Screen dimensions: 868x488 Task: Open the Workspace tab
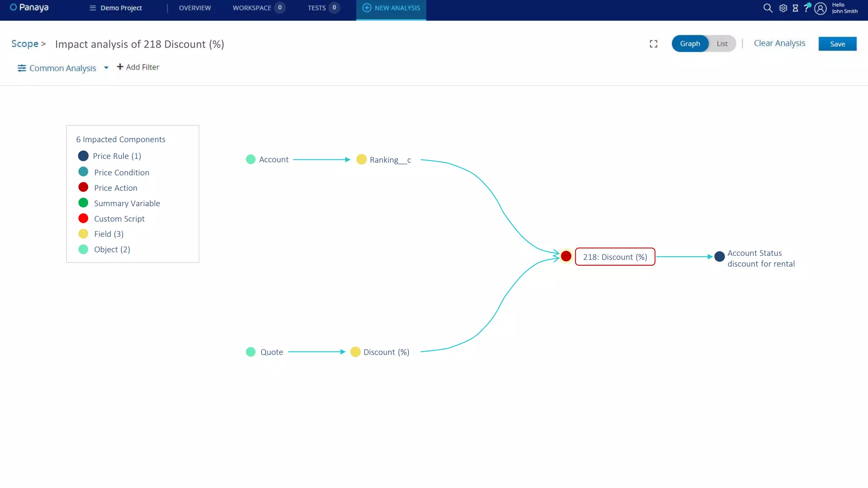(x=252, y=8)
